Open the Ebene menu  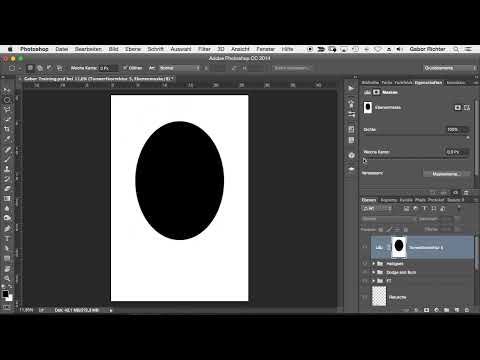(133, 49)
